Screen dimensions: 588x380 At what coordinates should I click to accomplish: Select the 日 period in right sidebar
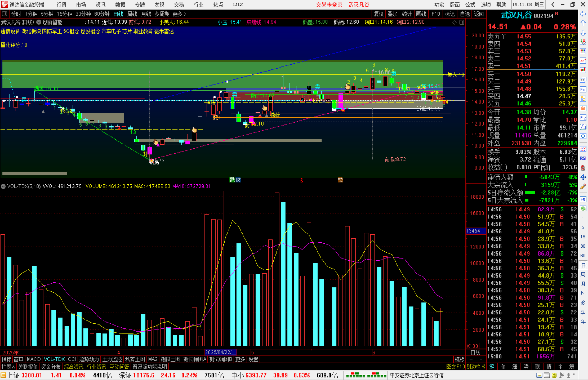click(x=583, y=265)
